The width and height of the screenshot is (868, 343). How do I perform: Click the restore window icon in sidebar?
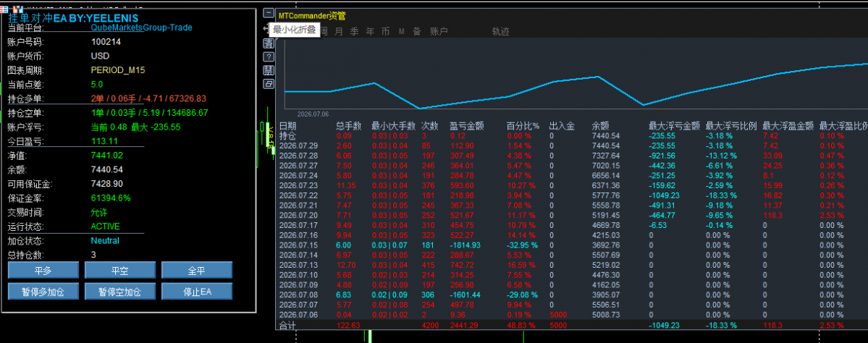(x=269, y=84)
